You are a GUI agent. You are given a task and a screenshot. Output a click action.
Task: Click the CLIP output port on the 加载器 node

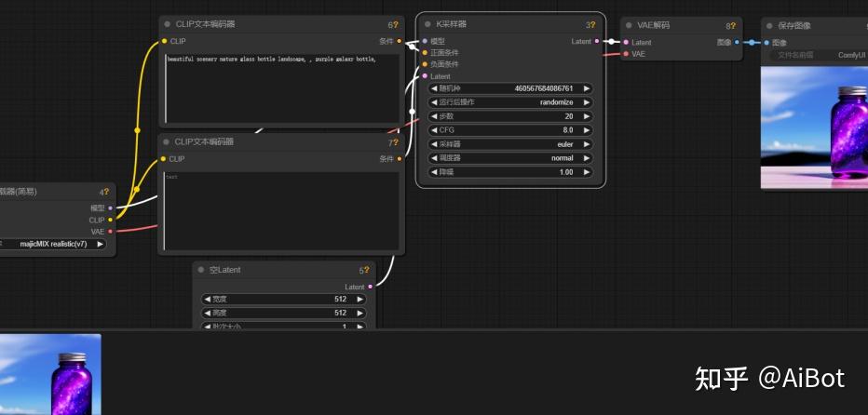[x=110, y=220]
